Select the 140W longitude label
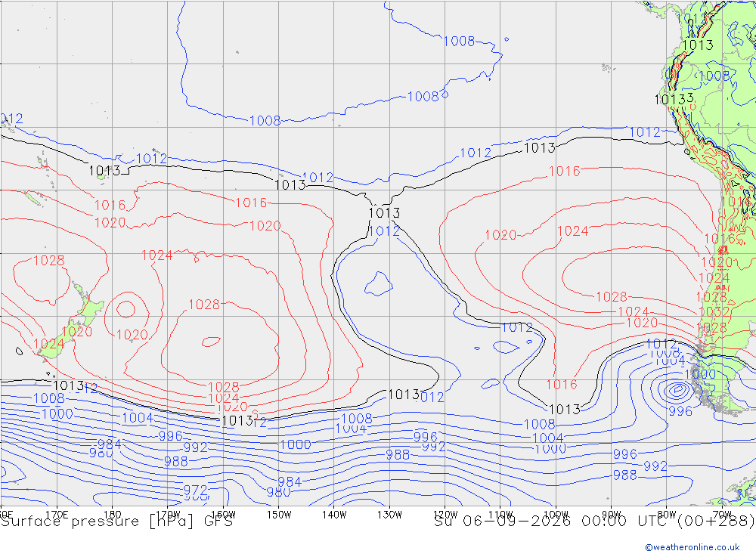This screenshot has height=554, width=756. pos(334,515)
